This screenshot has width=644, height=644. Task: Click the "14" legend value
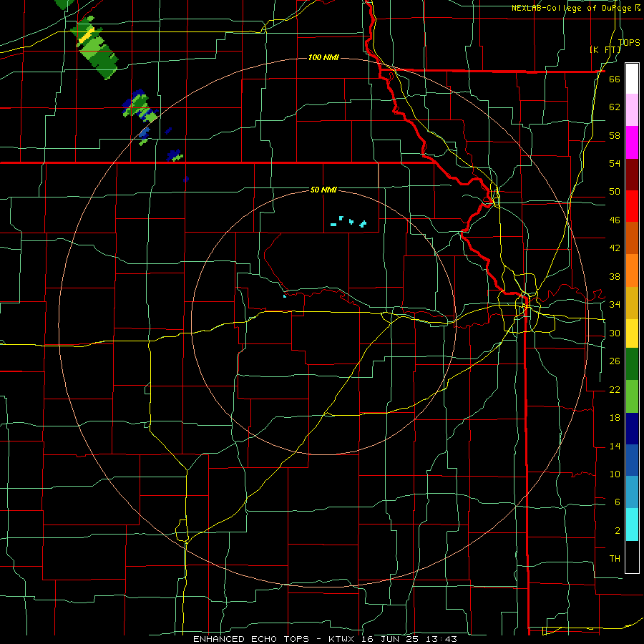pos(615,446)
